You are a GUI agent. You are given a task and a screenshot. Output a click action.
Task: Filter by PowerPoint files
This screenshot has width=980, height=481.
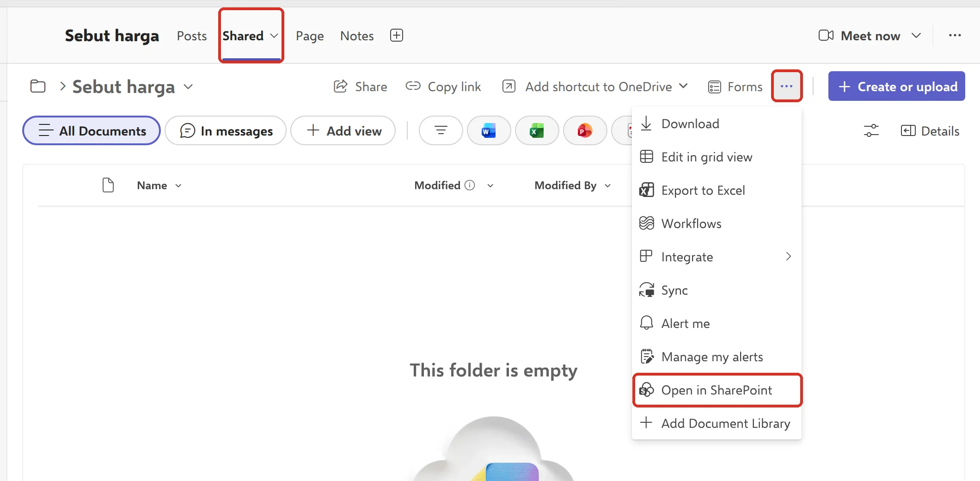coord(585,131)
